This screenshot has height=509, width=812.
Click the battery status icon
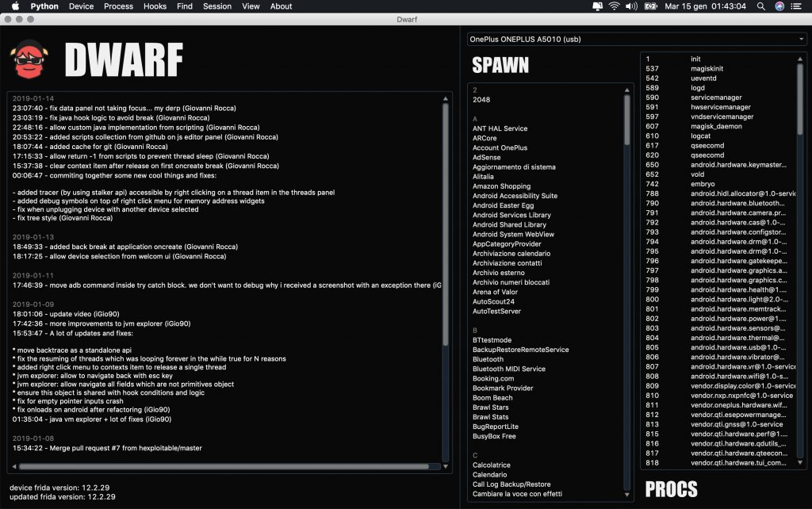point(650,6)
